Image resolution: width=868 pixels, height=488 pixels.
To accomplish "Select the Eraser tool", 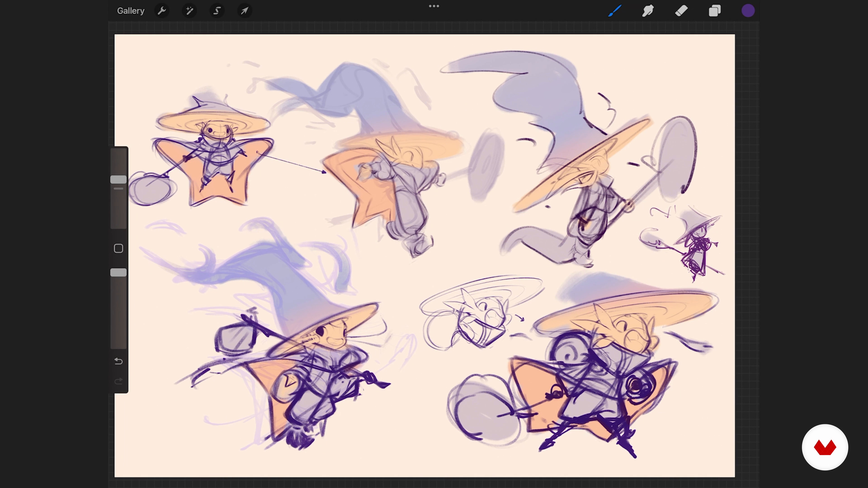I will (x=681, y=11).
